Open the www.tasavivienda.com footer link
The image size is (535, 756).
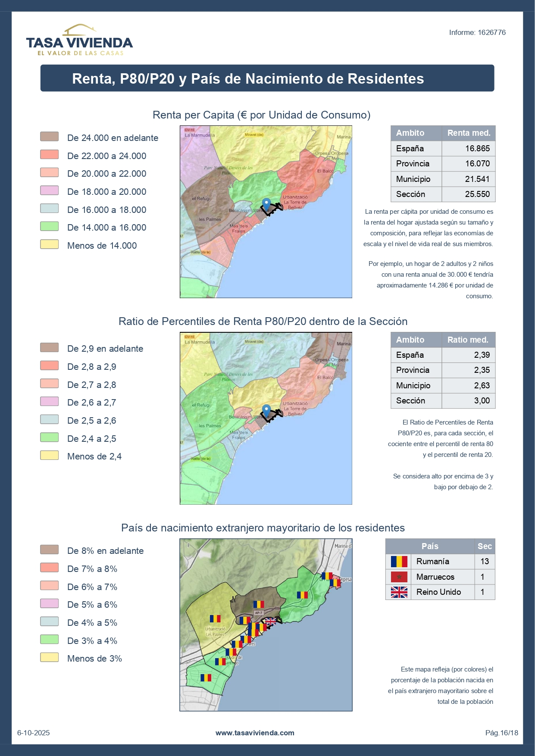click(255, 733)
